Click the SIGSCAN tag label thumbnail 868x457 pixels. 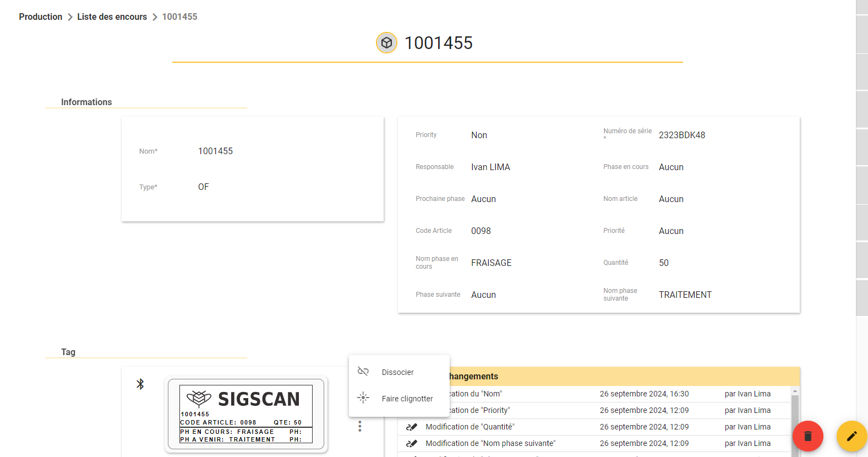pos(246,414)
